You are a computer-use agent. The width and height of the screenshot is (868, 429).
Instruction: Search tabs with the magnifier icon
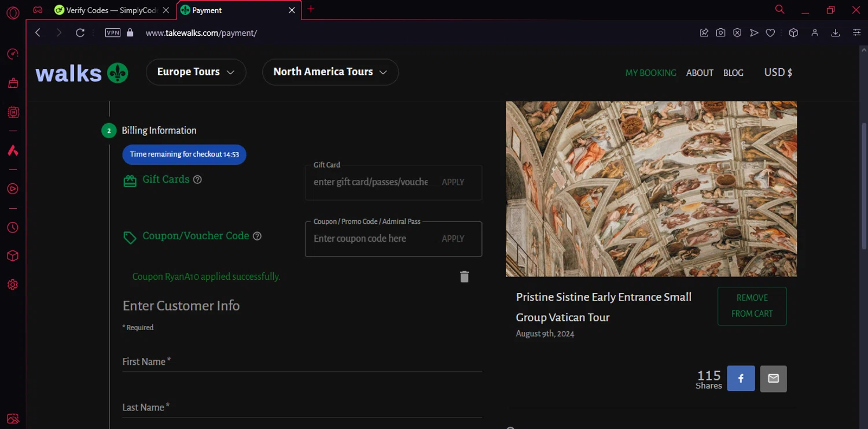click(779, 9)
